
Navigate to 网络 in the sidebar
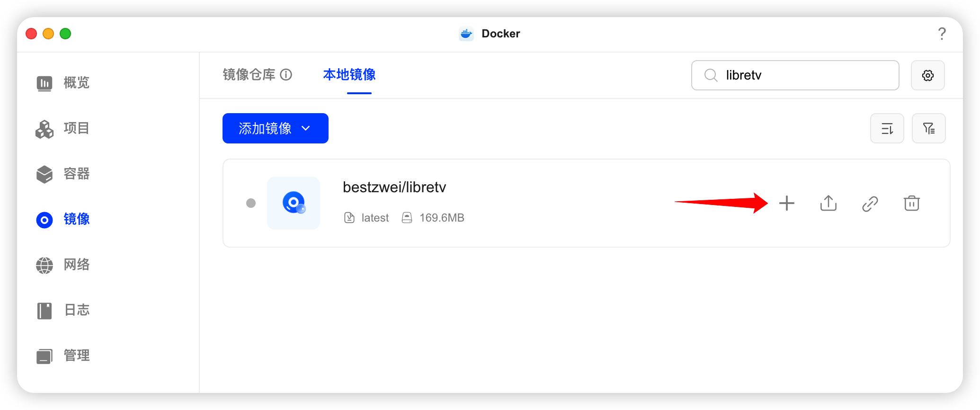point(63,265)
